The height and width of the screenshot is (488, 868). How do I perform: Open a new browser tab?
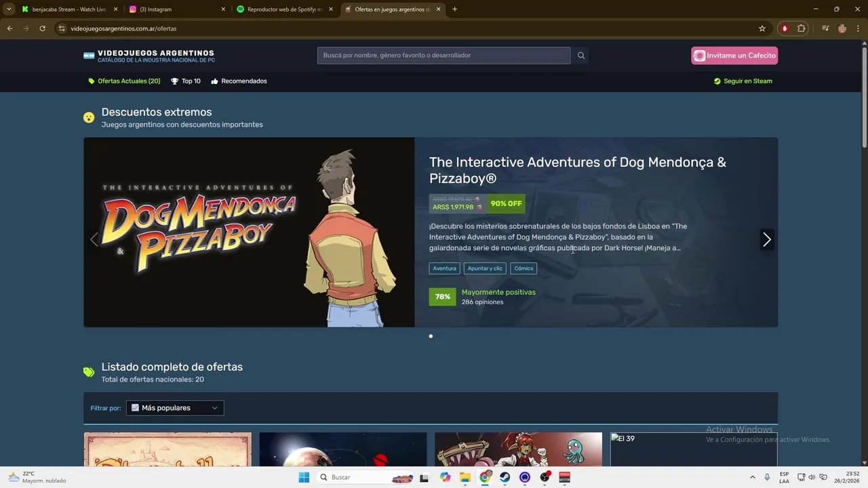pyautogui.click(x=454, y=9)
